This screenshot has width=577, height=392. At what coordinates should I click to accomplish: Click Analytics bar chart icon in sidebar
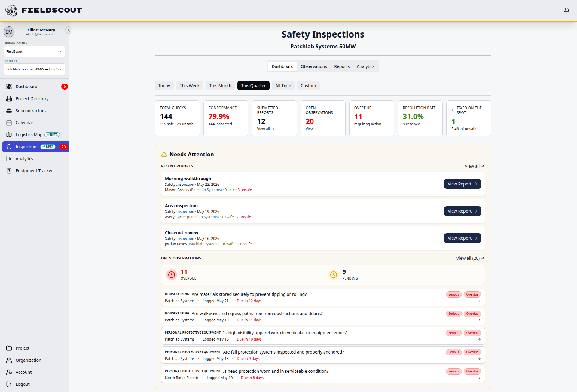point(9,159)
